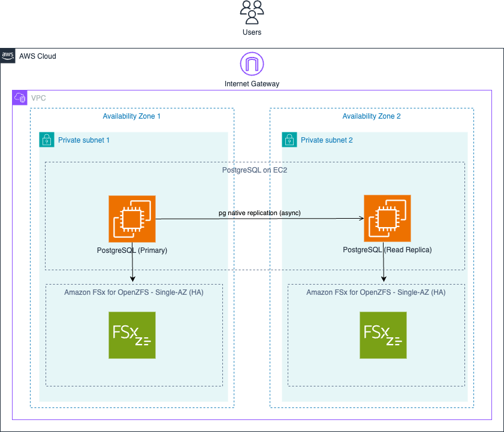The image size is (504, 432).
Task: Select 'Availability Zone 2' text
Action: (372, 116)
